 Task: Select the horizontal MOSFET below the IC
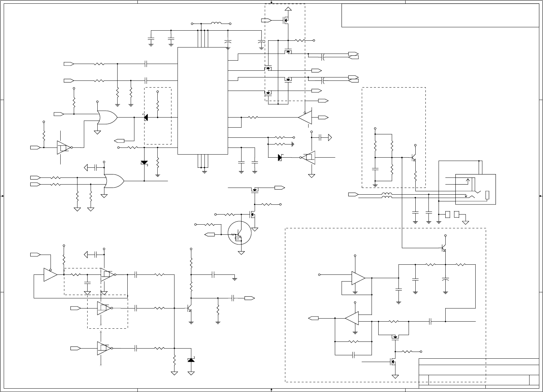pyautogui.click(x=255, y=190)
